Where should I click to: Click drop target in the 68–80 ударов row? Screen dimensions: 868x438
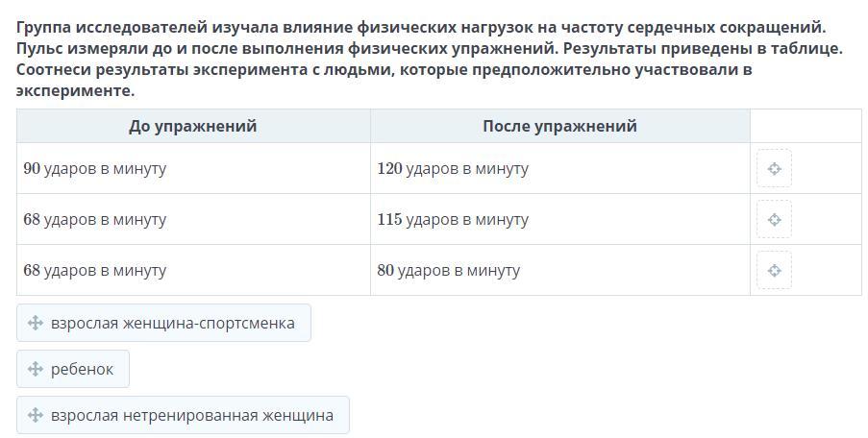point(774,271)
